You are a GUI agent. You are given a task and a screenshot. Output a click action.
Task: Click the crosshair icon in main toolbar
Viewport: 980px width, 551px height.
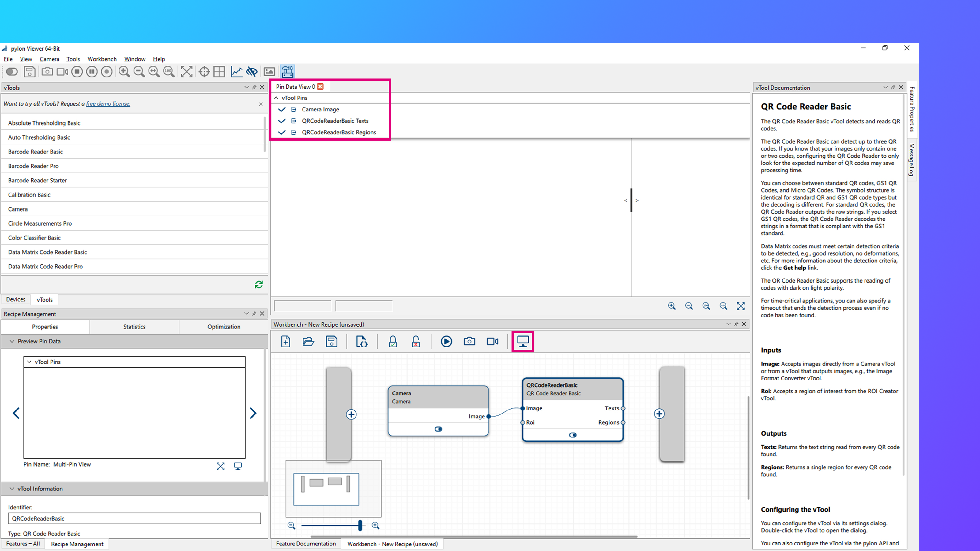[x=204, y=72]
